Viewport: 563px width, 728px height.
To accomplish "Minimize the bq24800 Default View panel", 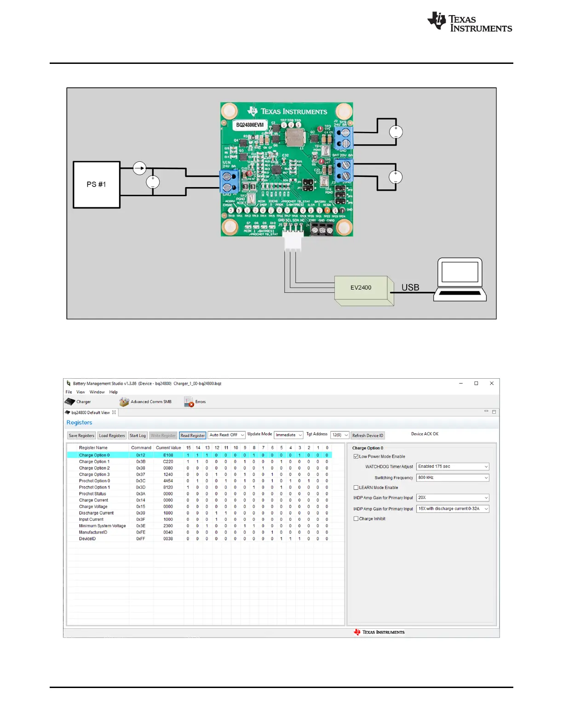I will (486, 411).
